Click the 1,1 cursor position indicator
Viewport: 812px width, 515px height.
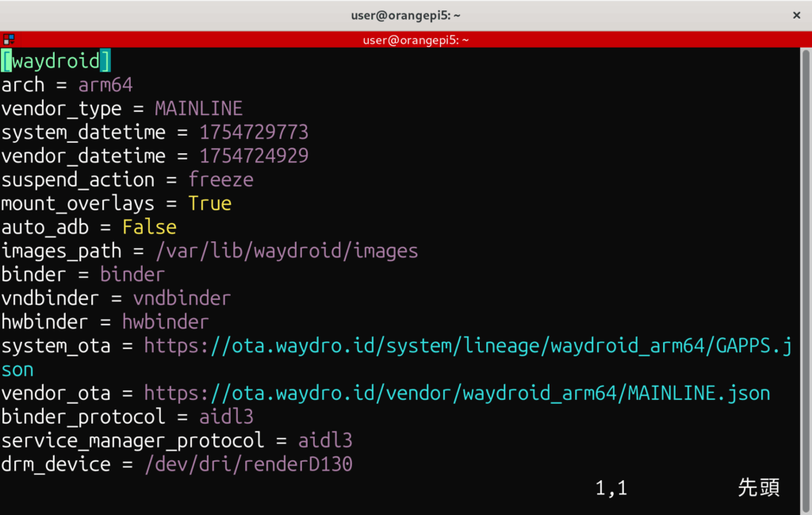click(611, 488)
